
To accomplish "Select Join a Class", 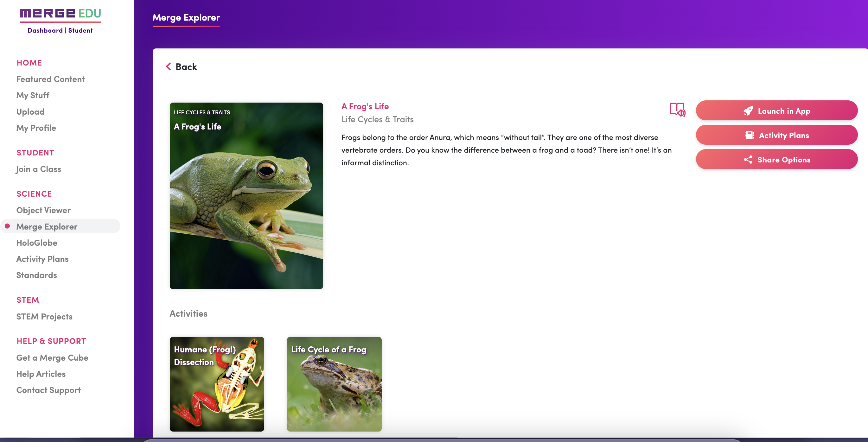I will 38,169.
